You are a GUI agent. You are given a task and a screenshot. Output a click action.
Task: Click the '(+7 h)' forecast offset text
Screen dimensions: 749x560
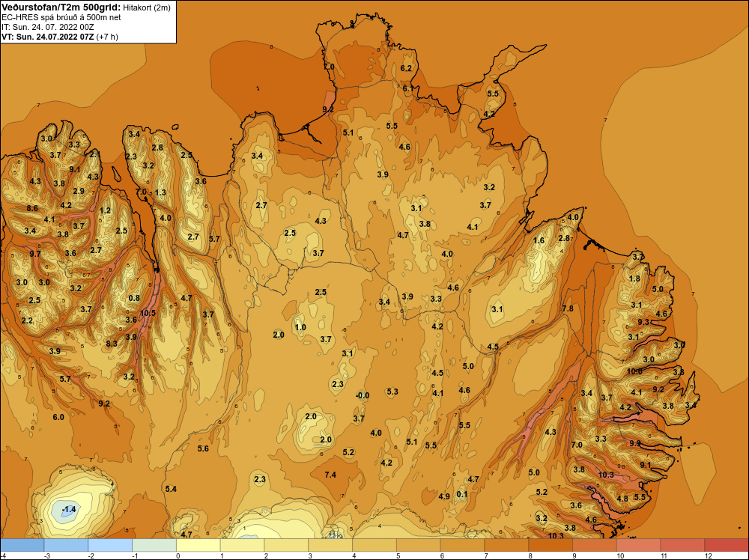point(107,37)
